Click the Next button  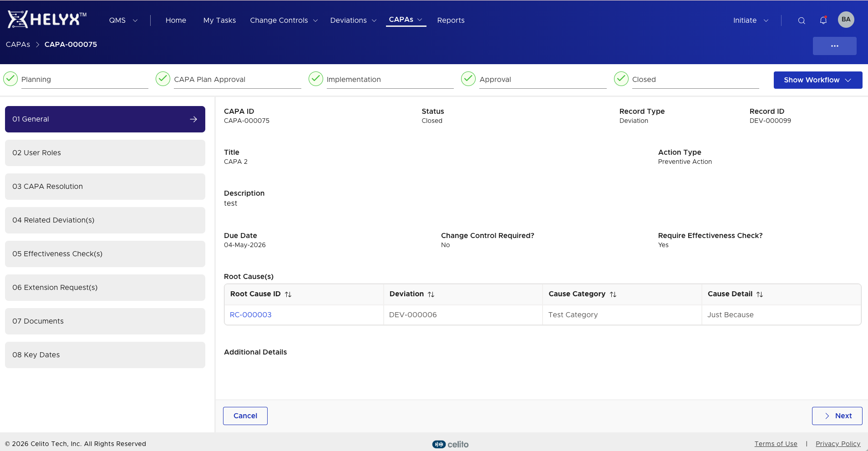pyautogui.click(x=837, y=416)
